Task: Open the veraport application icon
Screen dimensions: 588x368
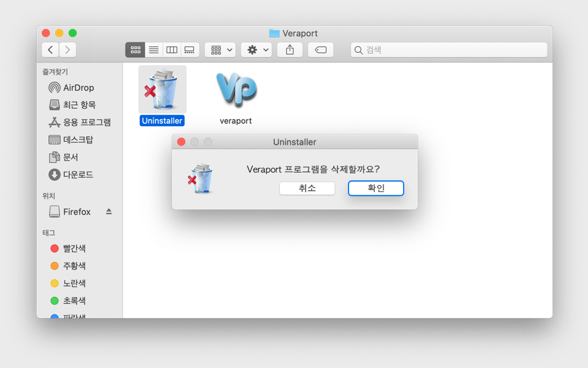Action: click(x=236, y=91)
